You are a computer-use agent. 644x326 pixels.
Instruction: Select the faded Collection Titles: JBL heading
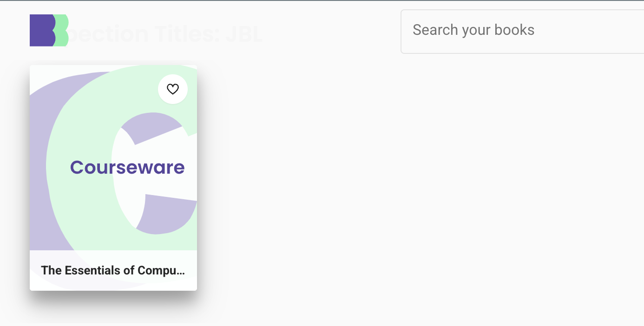165,34
